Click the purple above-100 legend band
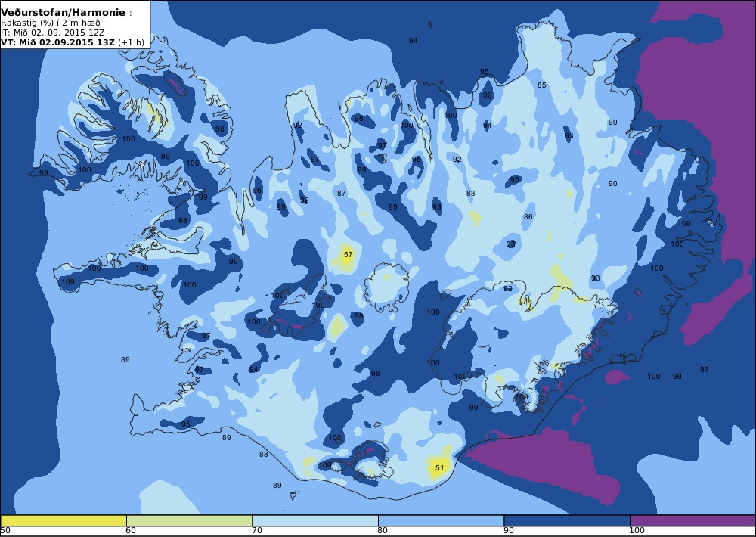 pyautogui.click(x=692, y=520)
